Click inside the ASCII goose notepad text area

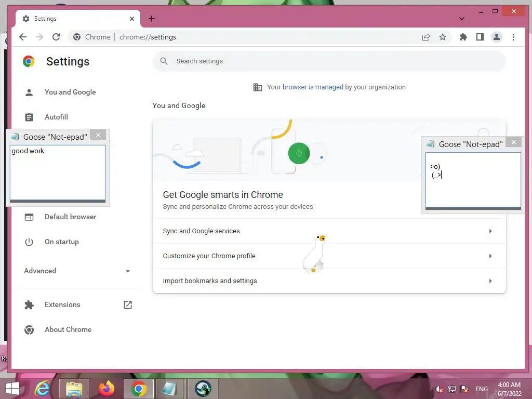tap(473, 180)
